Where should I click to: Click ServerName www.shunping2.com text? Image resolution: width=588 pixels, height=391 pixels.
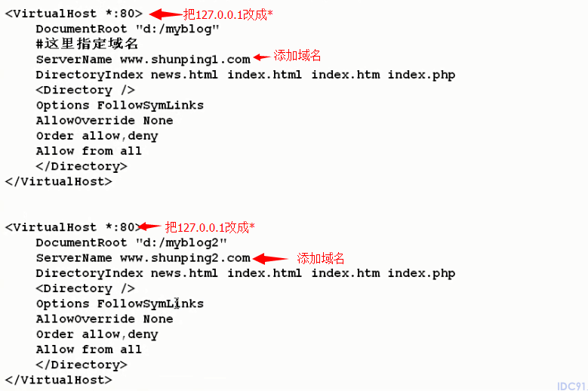(x=143, y=258)
